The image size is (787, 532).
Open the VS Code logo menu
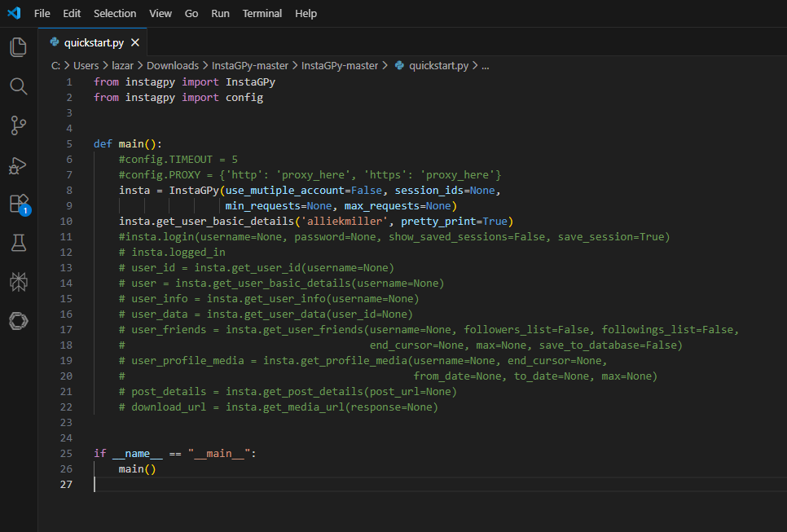pyautogui.click(x=12, y=13)
